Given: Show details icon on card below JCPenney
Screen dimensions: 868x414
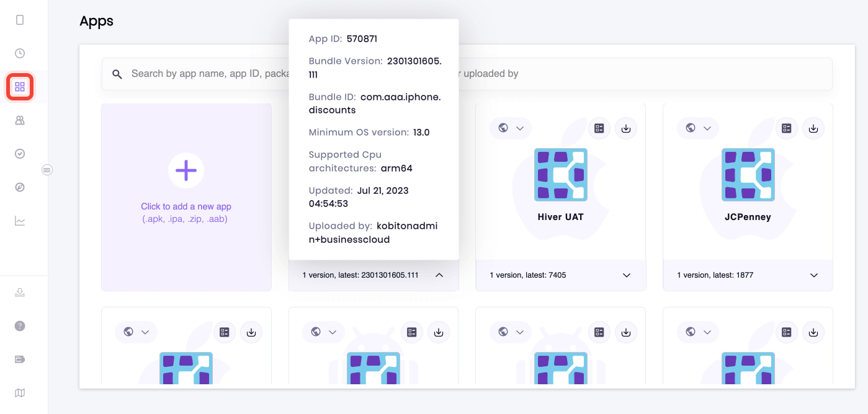Looking at the screenshot, I should tap(787, 332).
